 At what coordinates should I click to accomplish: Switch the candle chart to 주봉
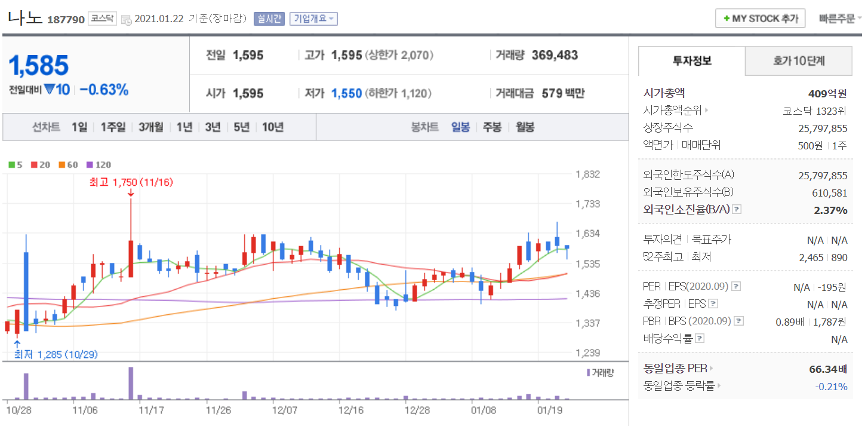click(492, 127)
